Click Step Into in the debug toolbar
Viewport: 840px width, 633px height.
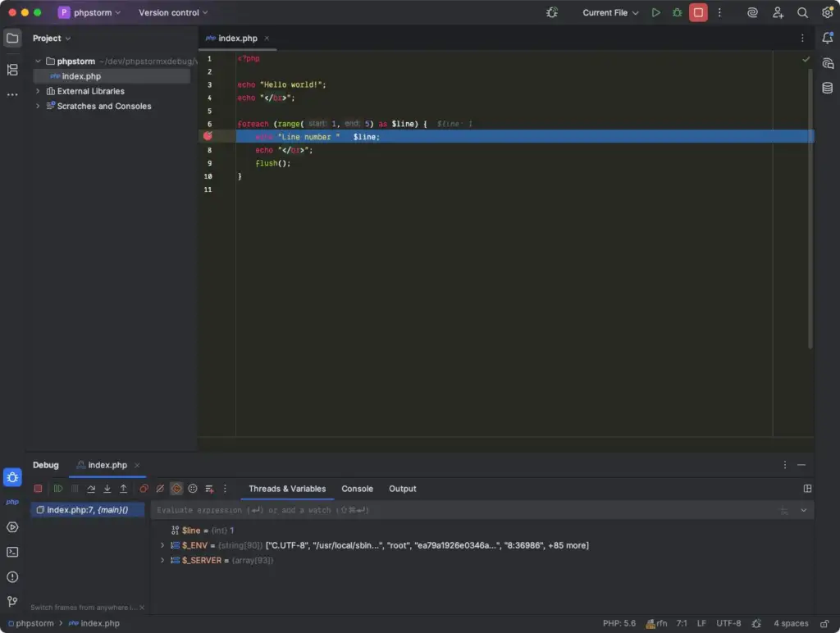(107, 489)
